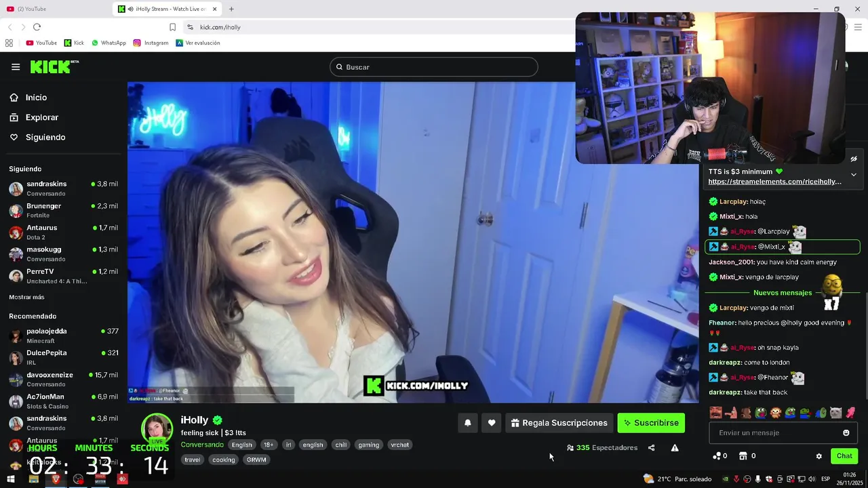Insert the monkey emote into chat

[776, 413]
